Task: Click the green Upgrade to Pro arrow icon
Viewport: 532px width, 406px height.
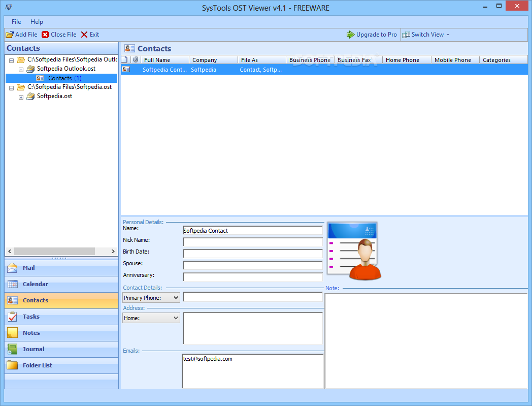Action: (x=350, y=35)
